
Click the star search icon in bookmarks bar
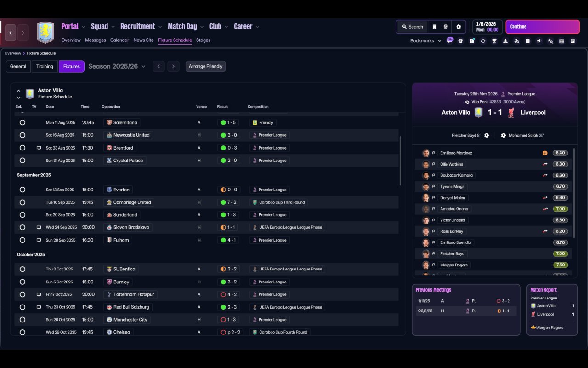tap(550, 41)
